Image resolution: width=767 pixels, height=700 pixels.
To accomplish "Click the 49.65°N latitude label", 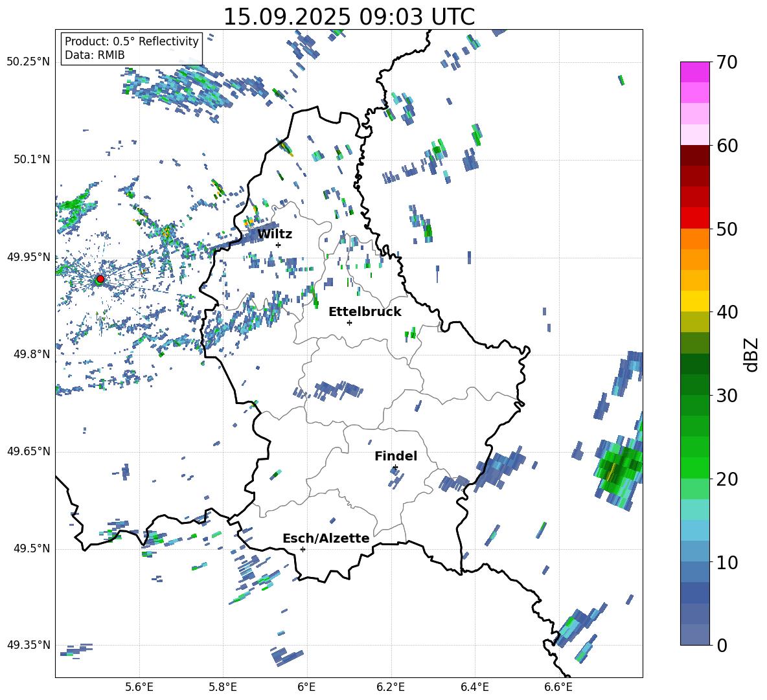I will point(29,451).
